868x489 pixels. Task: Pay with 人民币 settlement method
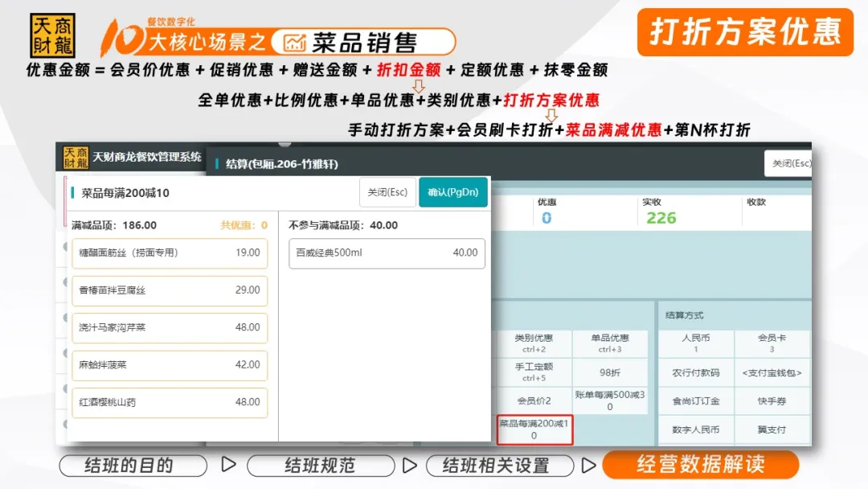pyautogui.click(x=695, y=343)
